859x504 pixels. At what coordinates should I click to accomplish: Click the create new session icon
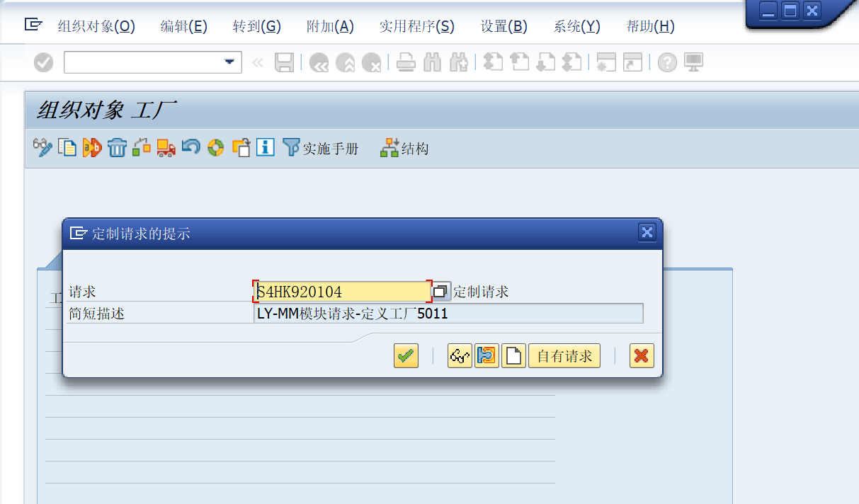click(x=606, y=63)
